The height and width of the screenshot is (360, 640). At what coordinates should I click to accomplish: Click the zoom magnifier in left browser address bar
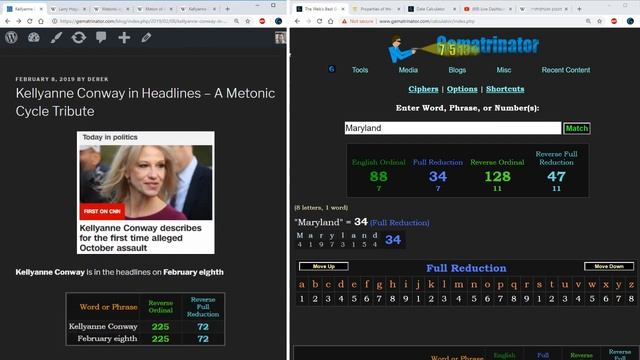coord(236,21)
